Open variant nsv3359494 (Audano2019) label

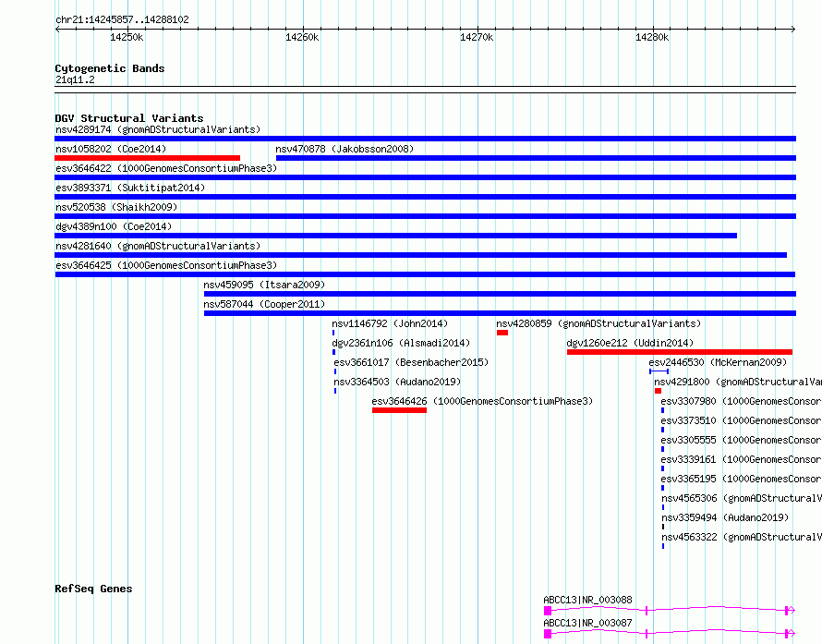tap(725, 517)
